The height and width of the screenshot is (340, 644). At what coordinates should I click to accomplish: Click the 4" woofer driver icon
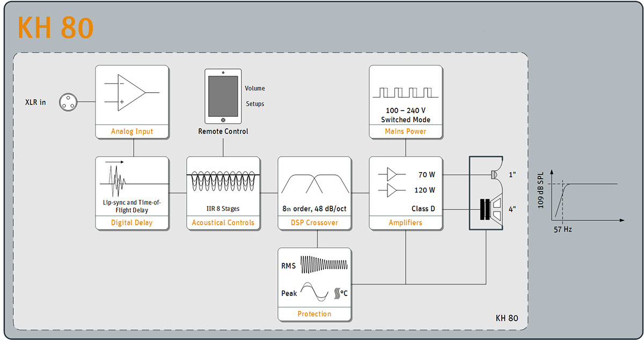point(491,209)
